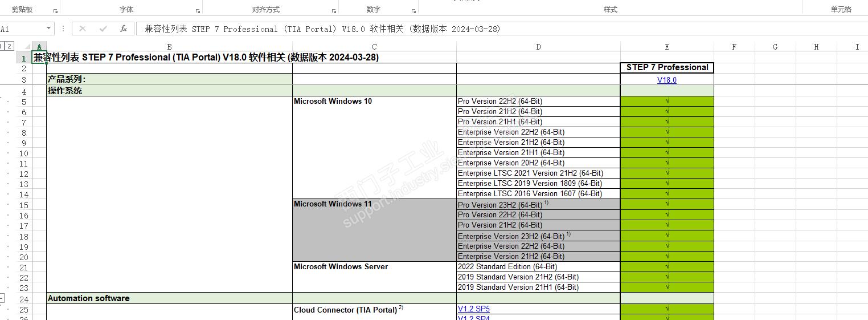Select cell Enterprise LTSC 2019 Version 1809
The height and width of the screenshot is (320, 868).
[538, 184]
